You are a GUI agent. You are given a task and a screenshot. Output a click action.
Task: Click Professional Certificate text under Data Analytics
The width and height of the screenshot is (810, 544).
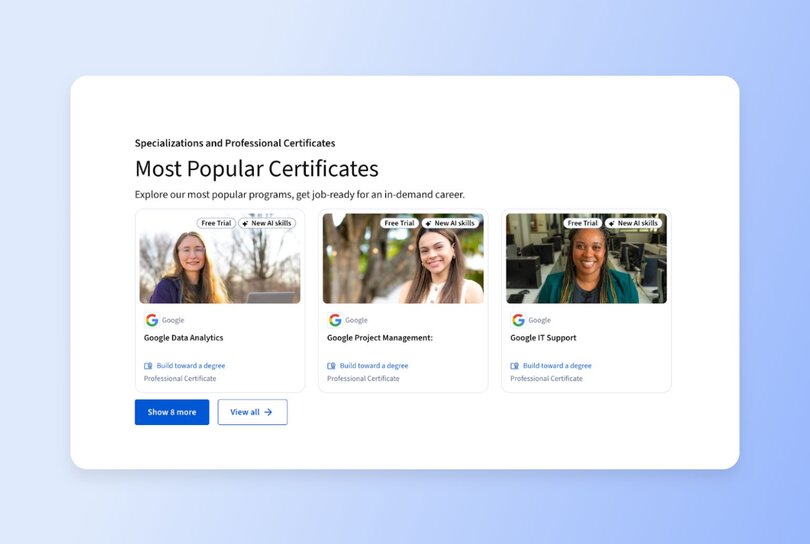180,379
